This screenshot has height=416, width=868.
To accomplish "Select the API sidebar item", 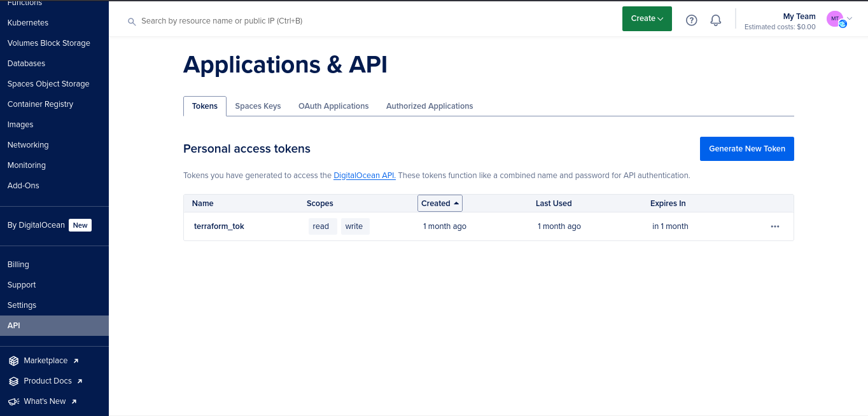I will coord(54,326).
